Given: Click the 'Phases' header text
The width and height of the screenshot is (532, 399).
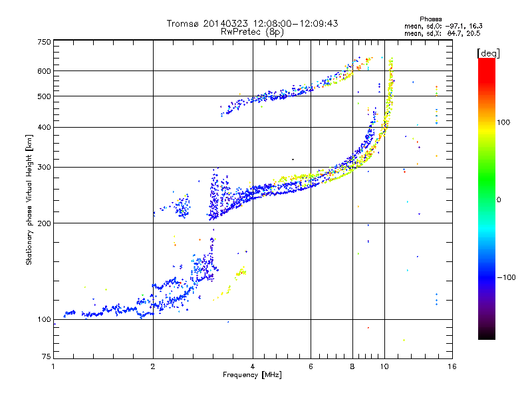Looking at the screenshot, I should 430,19.
